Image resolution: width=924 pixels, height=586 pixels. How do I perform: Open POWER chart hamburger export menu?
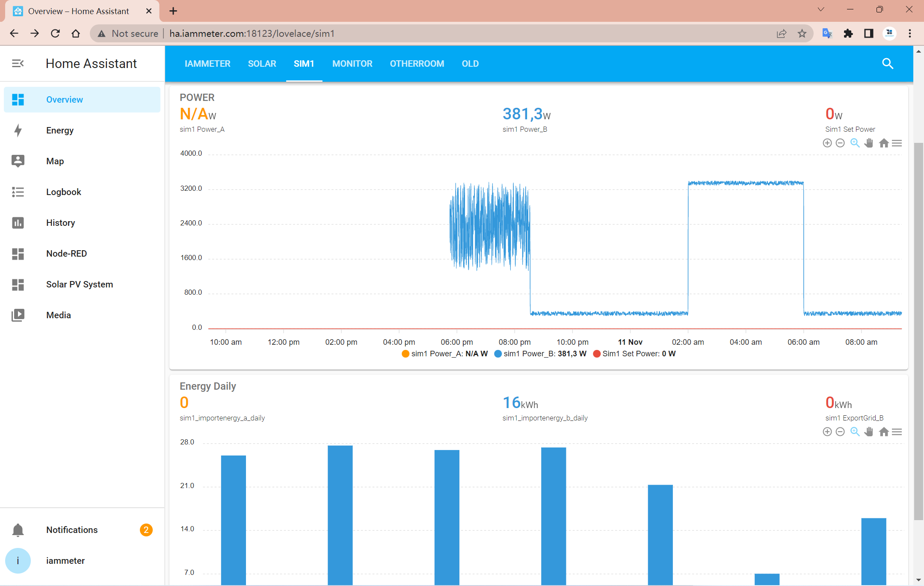pos(897,143)
